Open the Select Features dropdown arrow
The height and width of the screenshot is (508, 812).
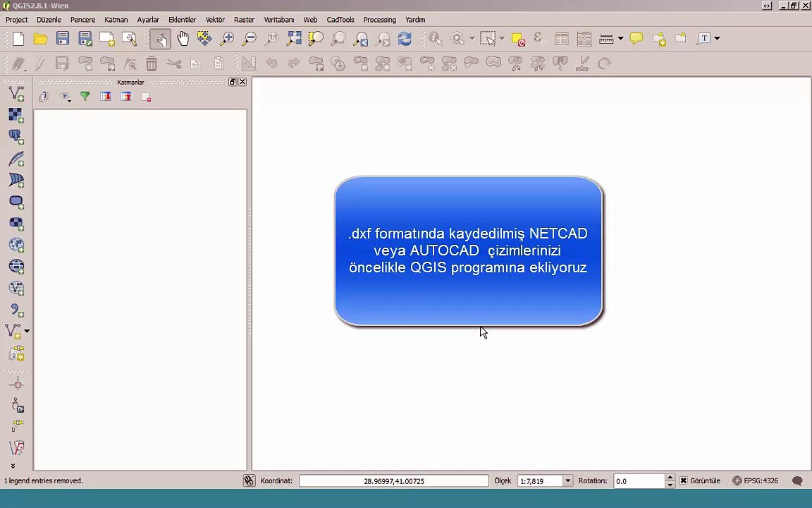501,39
